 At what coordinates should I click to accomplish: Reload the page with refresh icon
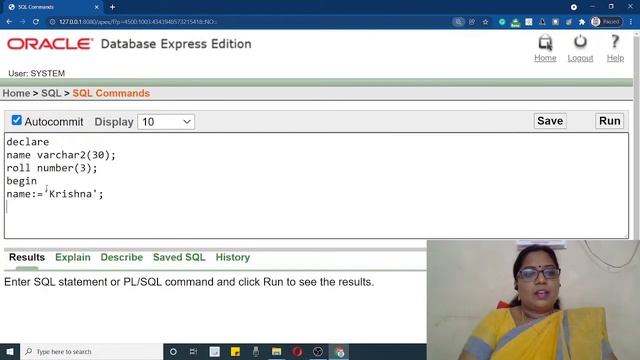point(36,22)
